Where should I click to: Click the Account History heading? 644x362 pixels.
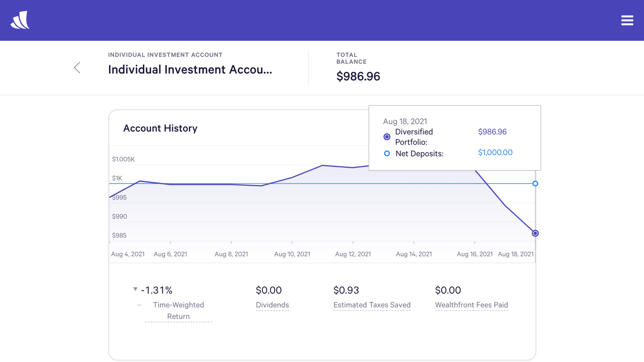[x=160, y=128]
